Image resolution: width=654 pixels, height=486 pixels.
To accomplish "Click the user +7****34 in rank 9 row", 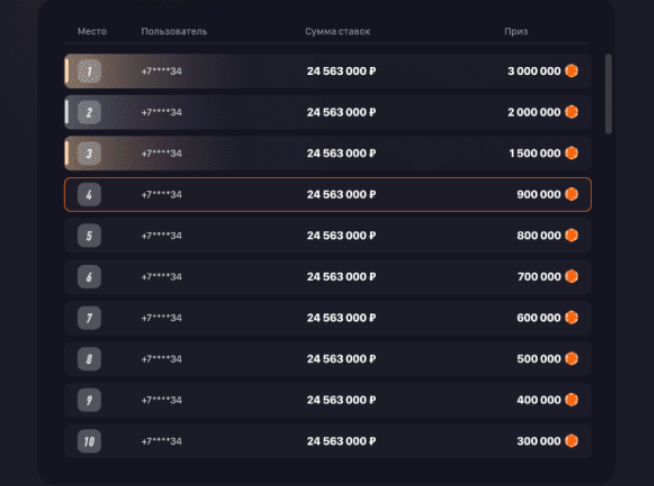I will [x=161, y=400].
